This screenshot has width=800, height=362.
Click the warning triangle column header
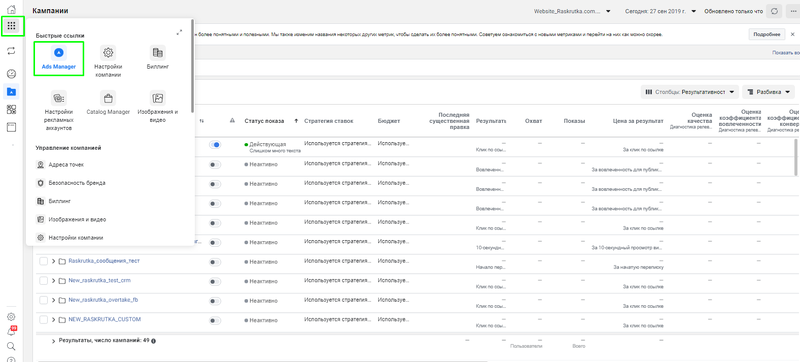click(x=232, y=121)
